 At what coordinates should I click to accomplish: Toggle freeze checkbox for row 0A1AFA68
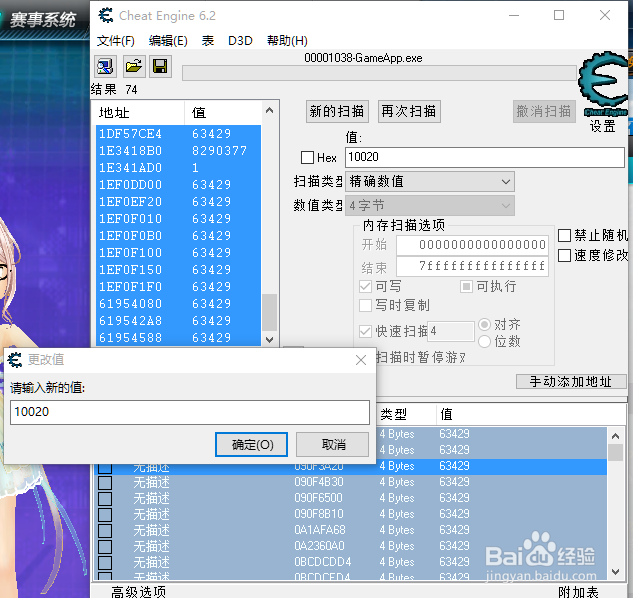(x=105, y=531)
